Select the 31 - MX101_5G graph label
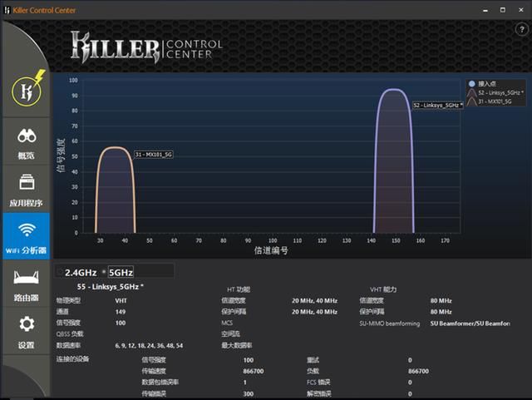Screen dimensions: 532x400 [x=155, y=155]
